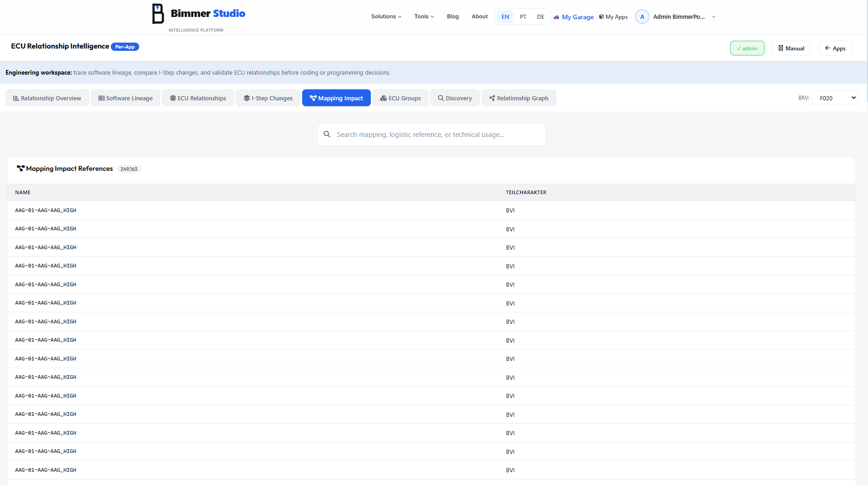This screenshot has height=485, width=868.
Task: Open the Relationship Graph tab
Action: tap(519, 98)
